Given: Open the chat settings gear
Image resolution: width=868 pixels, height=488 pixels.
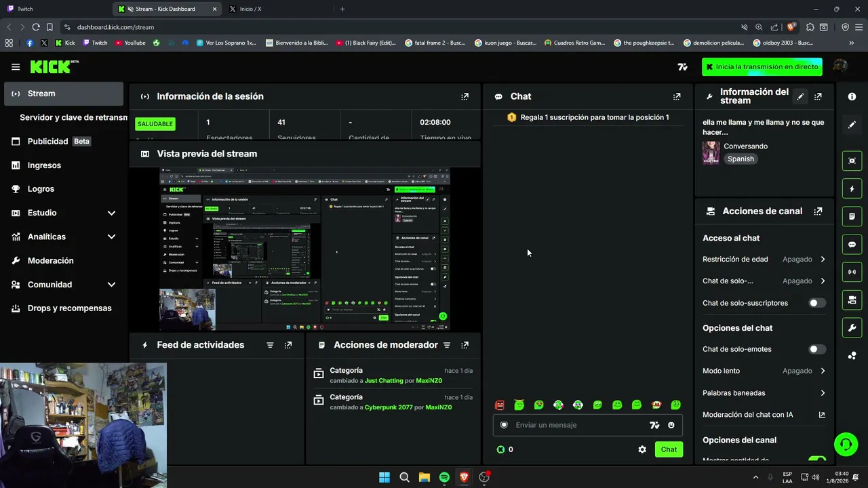Looking at the screenshot, I should (642, 449).
